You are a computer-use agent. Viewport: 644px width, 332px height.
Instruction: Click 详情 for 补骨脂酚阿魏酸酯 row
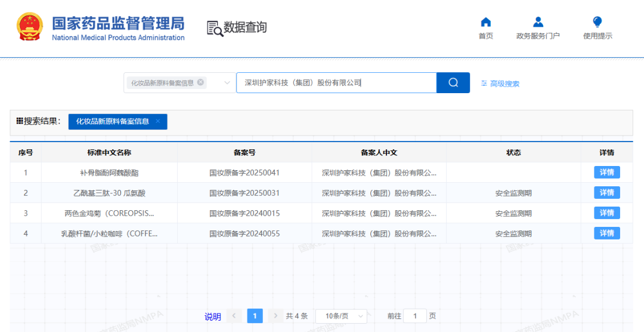(x=606, y=173)
